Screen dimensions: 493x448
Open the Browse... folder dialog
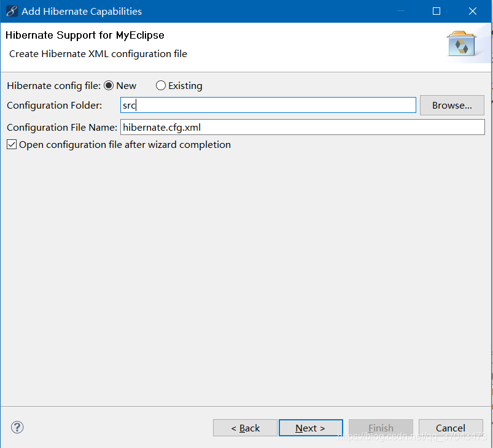click(452, 106)
